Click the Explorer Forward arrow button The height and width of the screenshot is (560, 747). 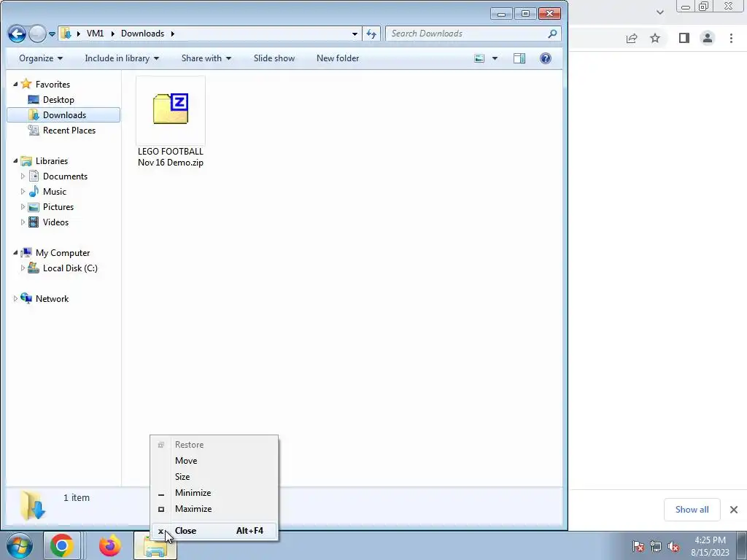click(x=37, y=34)
